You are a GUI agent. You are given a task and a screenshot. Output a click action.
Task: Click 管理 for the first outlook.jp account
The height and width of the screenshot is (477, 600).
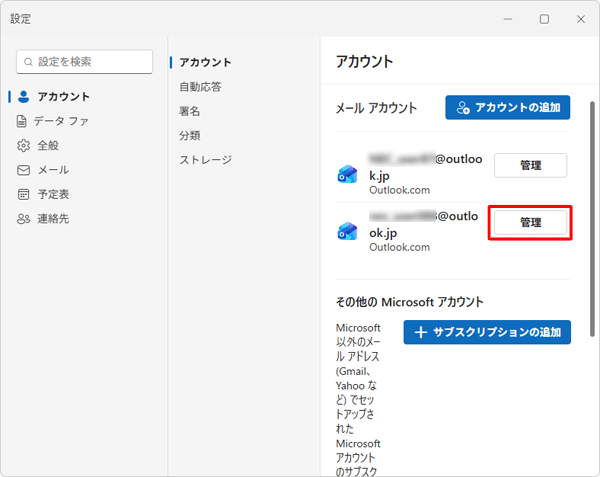[530, 165]
